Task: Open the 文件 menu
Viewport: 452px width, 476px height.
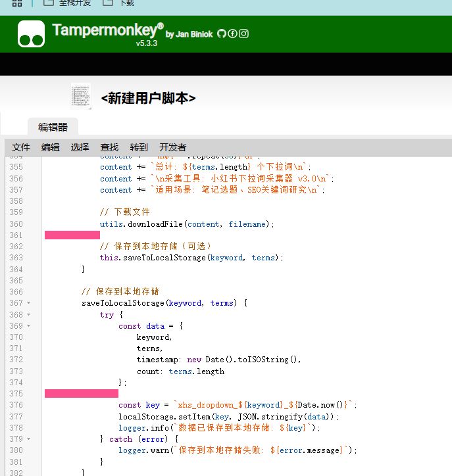Action: point(21,147)
